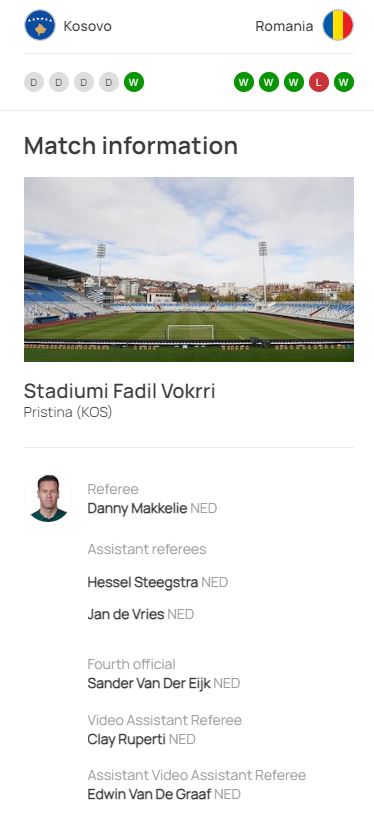Click referee Danny Makkelie's portrait photo
The image size is (374, 818).
48,498
